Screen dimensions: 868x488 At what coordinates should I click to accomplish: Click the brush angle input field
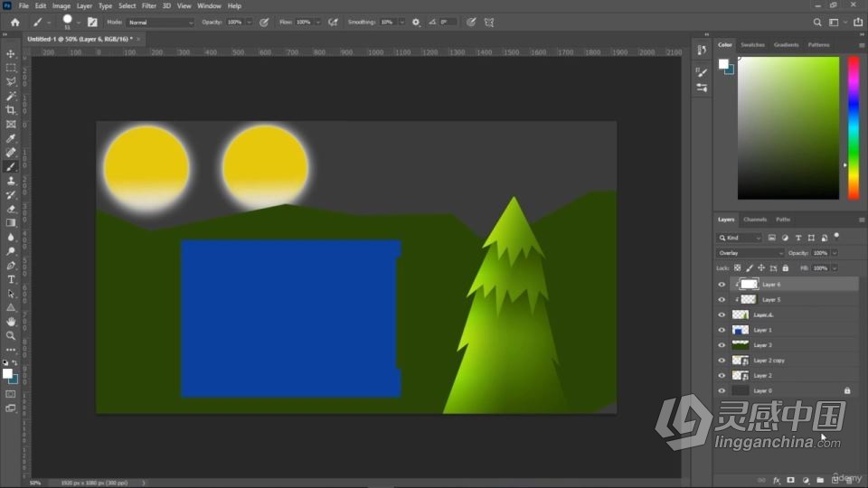click(x=448, y=22)
